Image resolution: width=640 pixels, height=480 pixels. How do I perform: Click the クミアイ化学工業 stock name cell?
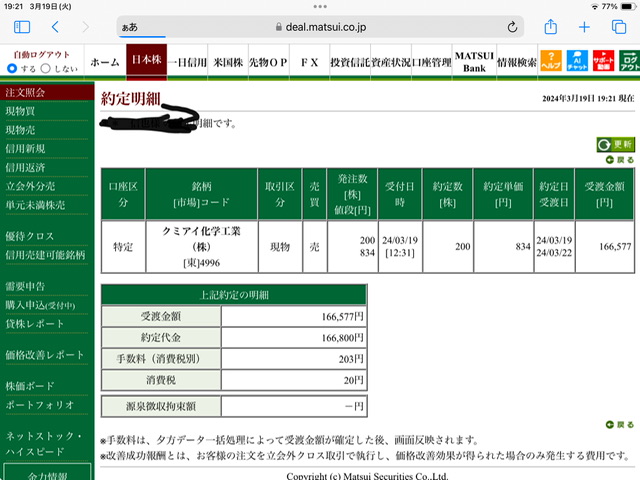(x=202, y=247)
